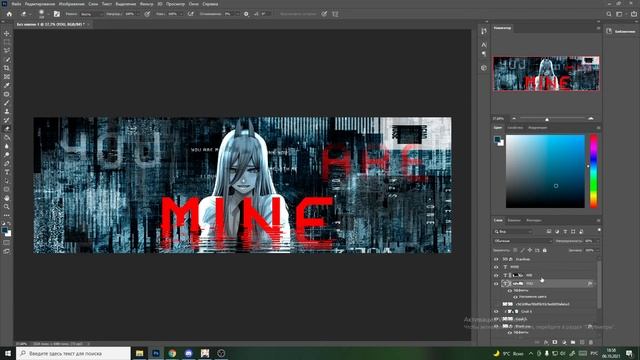Toggle the Наложение цвета effect visibility
Viewport: 640px width, 360px height.
click(x=515, y=297)
